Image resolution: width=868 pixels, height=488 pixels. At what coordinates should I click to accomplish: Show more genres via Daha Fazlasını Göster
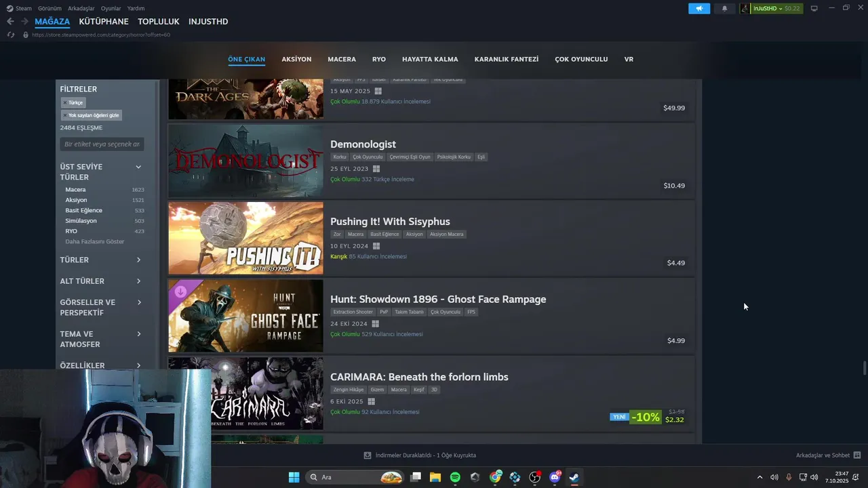point(95,242)
